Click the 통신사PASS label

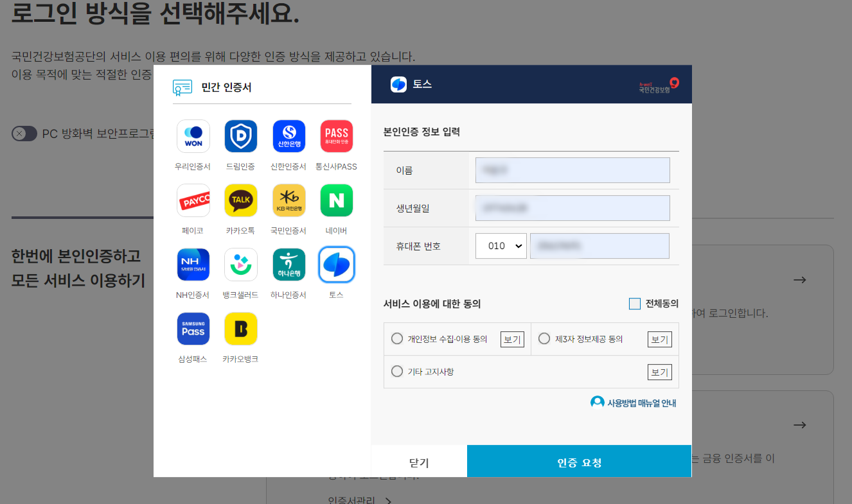click(x=336, y=166)
